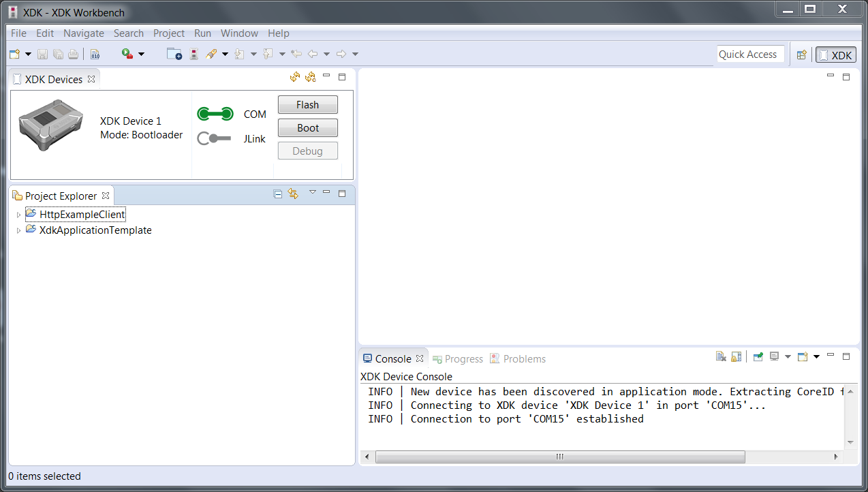
Task: Open the Project menu
Action: pyautogui.click(x=169, y=33)
